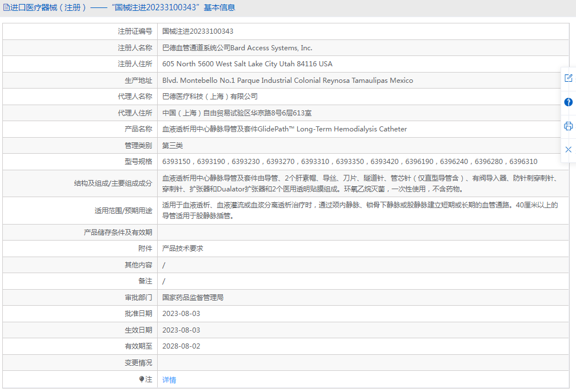Screen dimensions: 576x392
Task: Click the edit/feedback icon in right sidebar
Action: (568, 78)
